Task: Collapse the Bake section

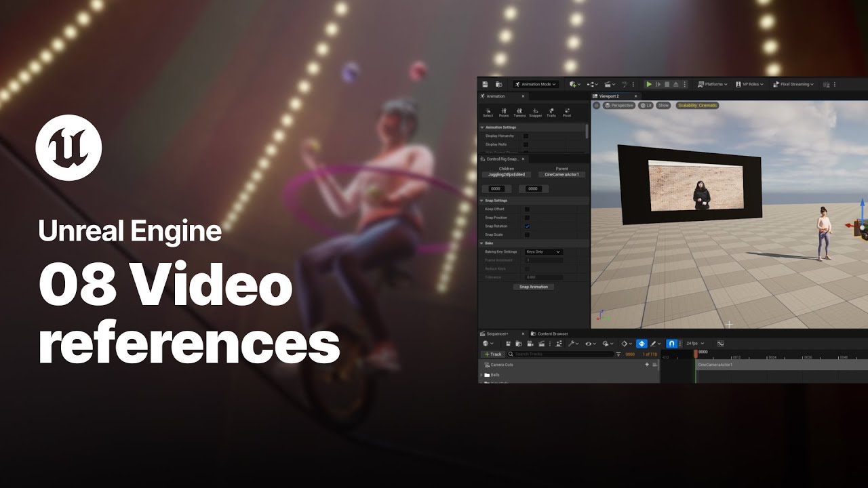Action: pyautogui.click(x=482, y=243)
